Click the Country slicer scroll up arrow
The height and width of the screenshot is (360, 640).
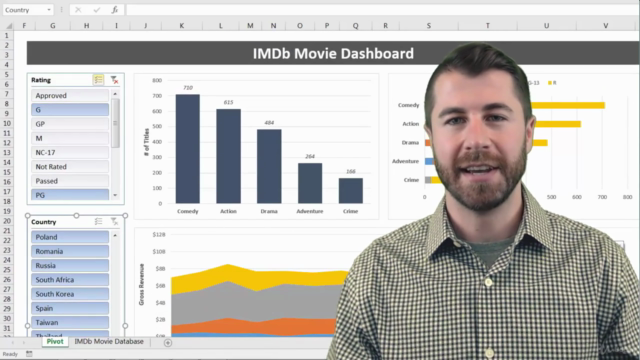tap(115, 236)
